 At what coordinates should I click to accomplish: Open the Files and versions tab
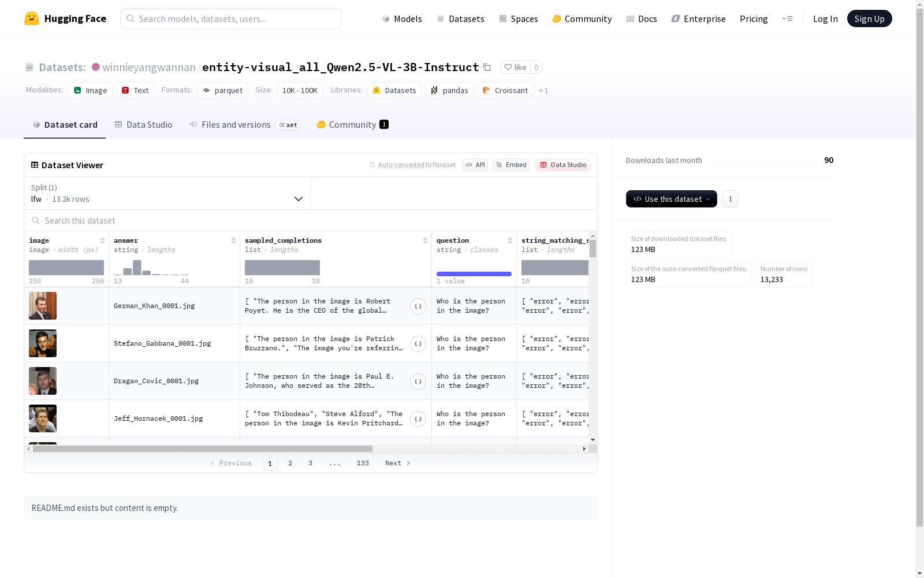[x=244, y=125]
